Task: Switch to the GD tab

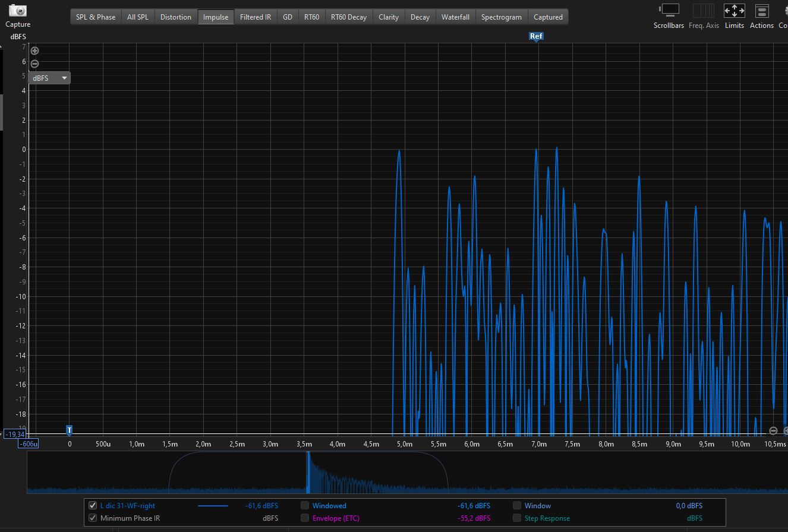Action: pyautogui.click(x=288, y=17)
